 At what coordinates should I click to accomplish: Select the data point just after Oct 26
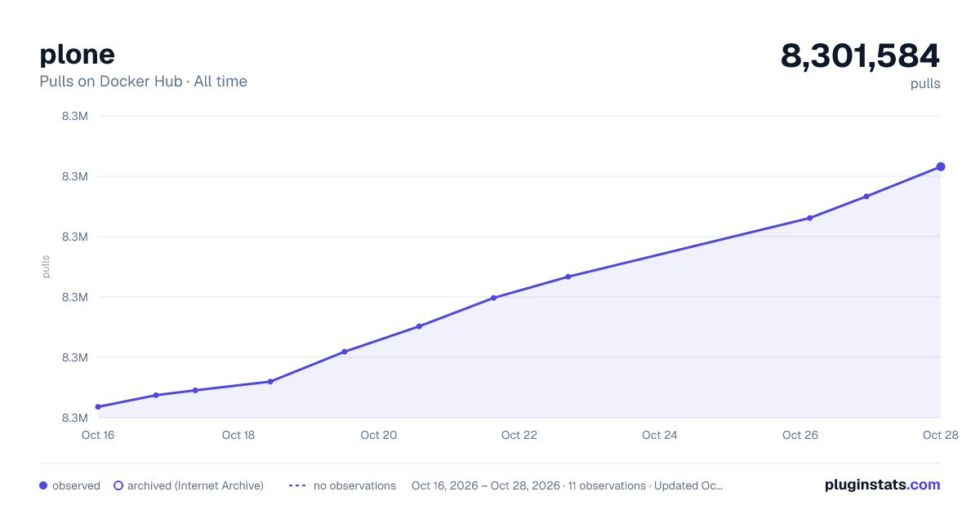tap(809, 218)
